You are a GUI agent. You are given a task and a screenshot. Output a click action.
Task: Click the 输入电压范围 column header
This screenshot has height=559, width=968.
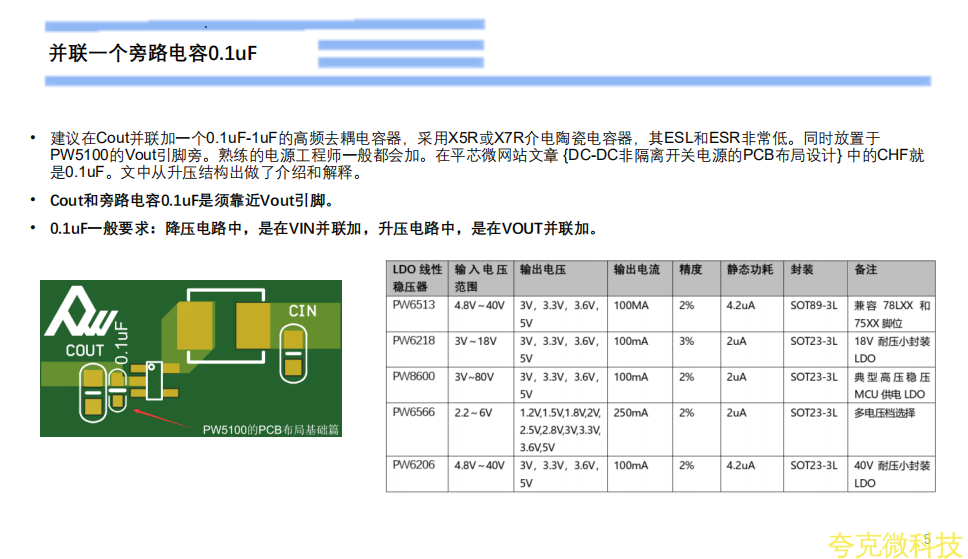[481, 277]
